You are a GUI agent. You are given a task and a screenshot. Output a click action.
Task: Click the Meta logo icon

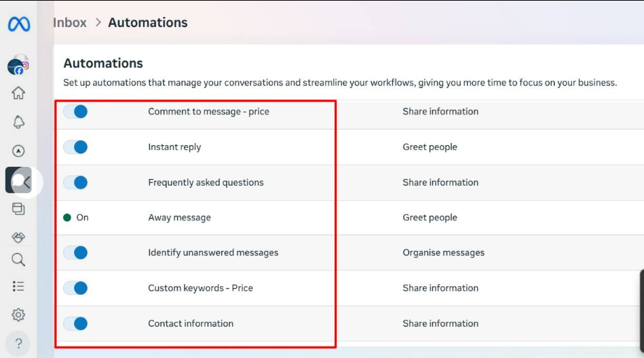point(18,24)
